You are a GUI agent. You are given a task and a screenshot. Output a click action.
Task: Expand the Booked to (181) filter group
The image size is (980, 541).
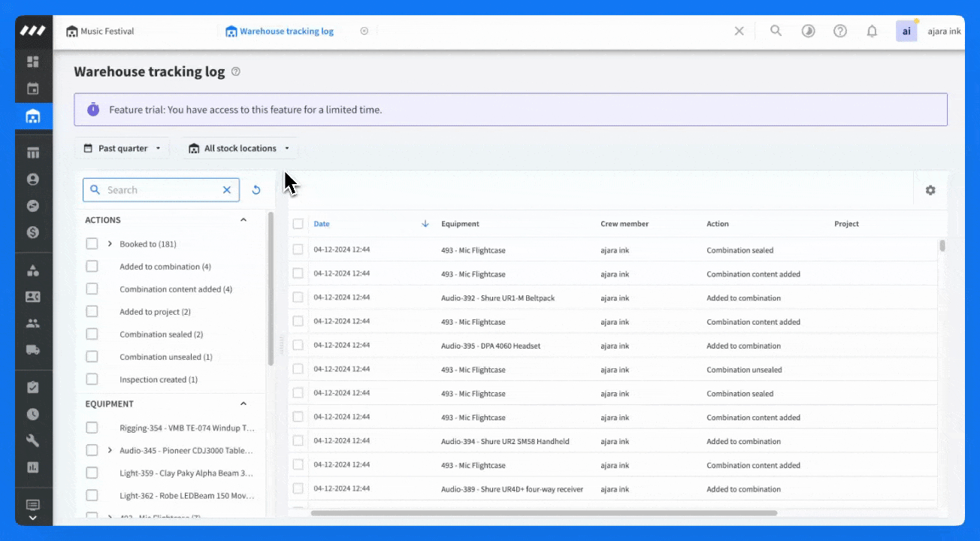pos(110,243)
